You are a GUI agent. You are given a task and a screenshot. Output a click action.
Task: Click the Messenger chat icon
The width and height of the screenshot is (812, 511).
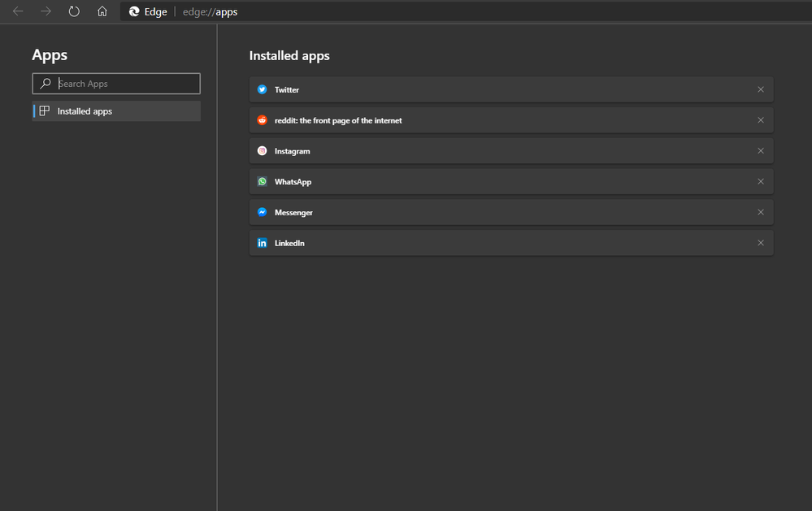[x=262, y=212]
